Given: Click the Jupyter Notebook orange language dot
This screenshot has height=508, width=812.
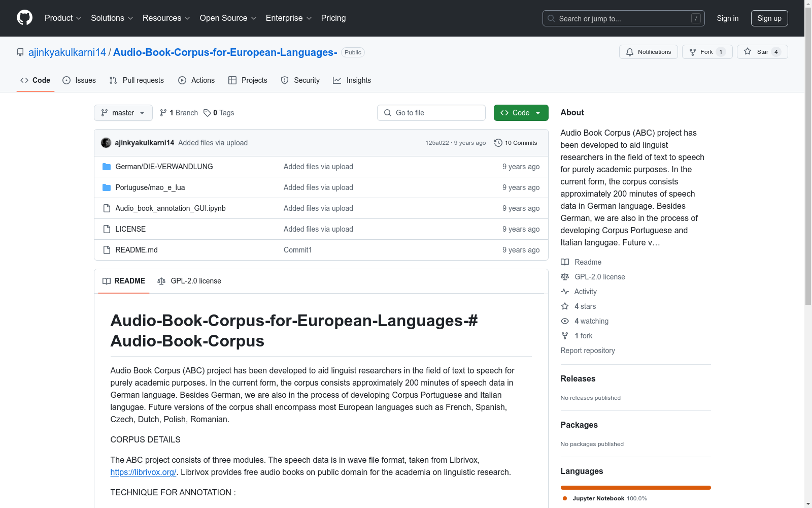Looking at the screenshot, I should pos(565,498).
